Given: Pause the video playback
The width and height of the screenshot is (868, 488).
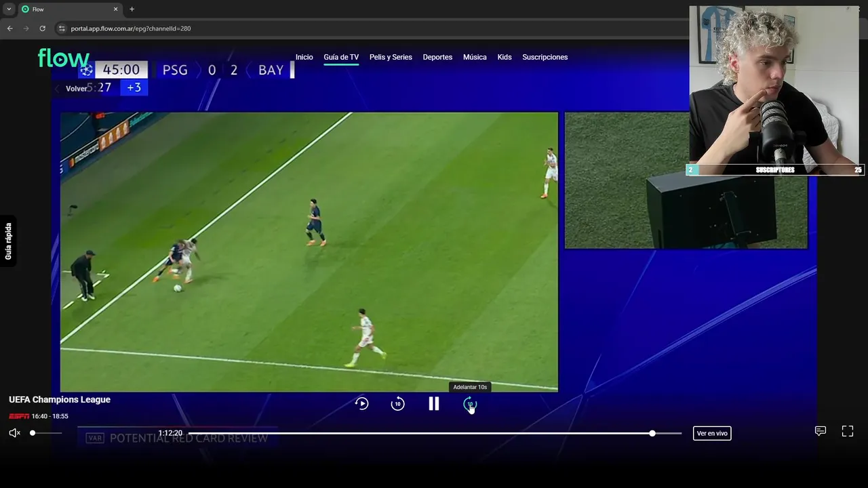Looking at the screenshot, I should (434, 404).
